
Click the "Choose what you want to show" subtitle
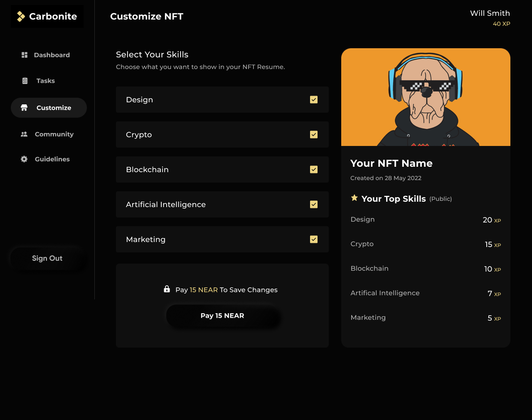point(200,67)
